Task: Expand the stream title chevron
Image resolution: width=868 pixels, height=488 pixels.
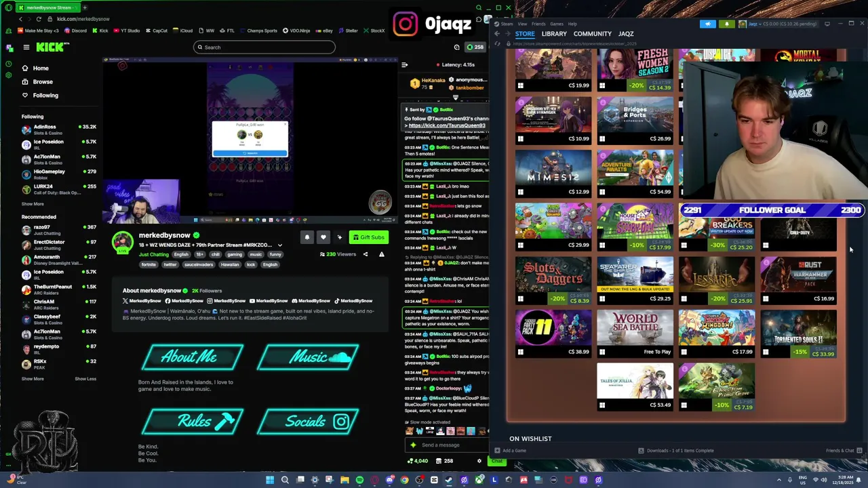Action: pos(279,245)
